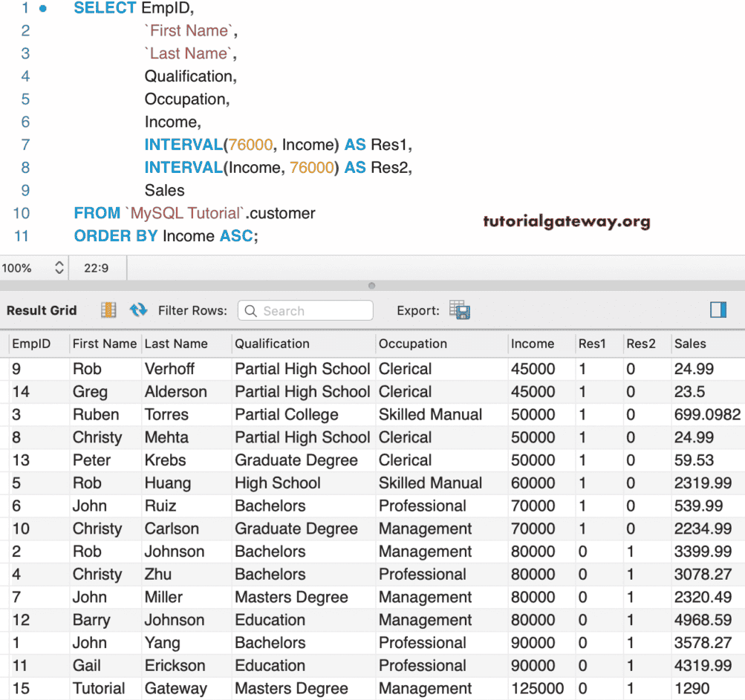The height and width of the screenshot is (700, 745).
Task: Place cursor on 'ORDER BY' keyword
Action: click(x=115, y=235)
